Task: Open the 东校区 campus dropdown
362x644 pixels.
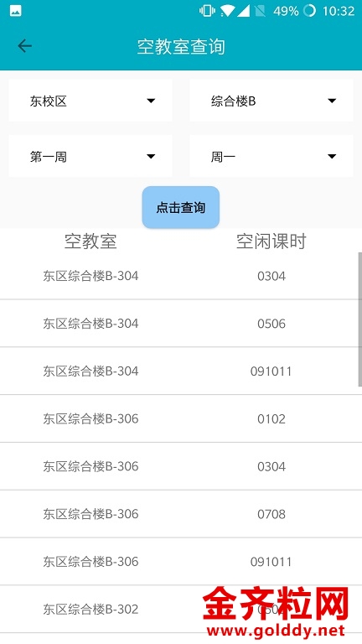Action: click(x=90, y=101)
